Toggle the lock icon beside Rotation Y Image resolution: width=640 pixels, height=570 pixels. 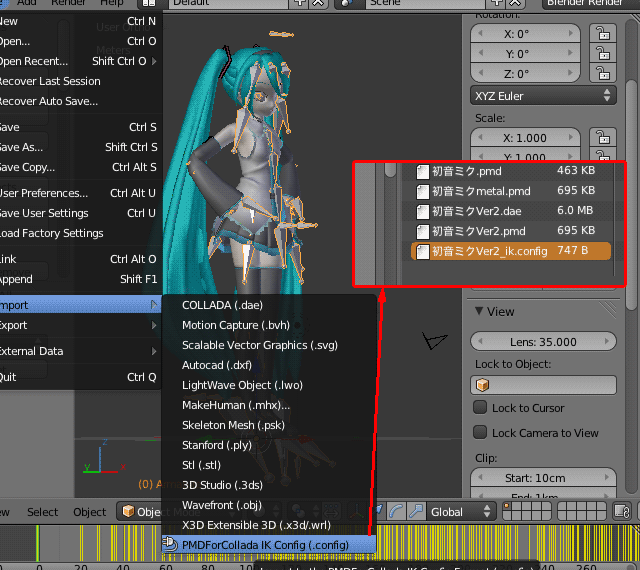[x=603, y=53]
